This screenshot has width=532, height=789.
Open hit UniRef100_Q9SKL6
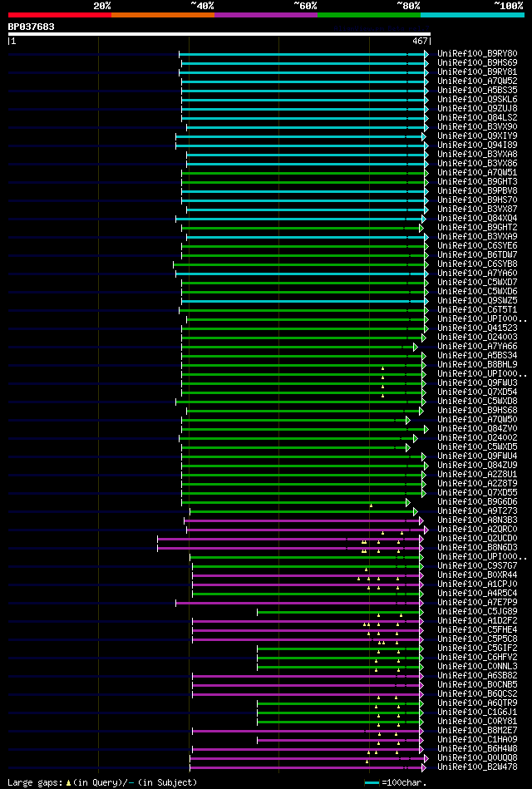click(477, 99)
